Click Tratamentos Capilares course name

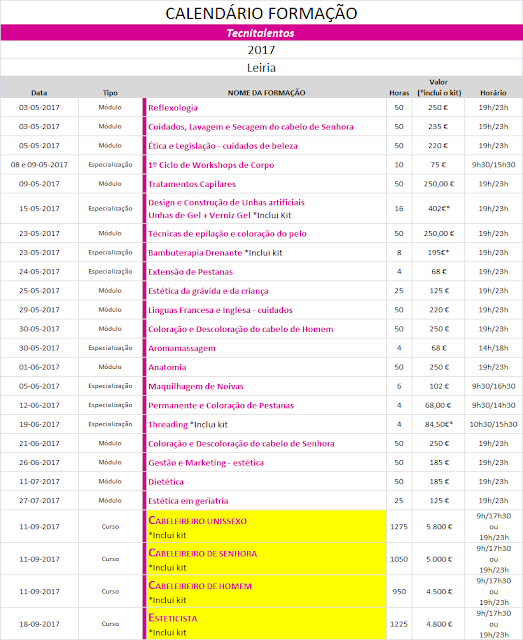point(192,184)
